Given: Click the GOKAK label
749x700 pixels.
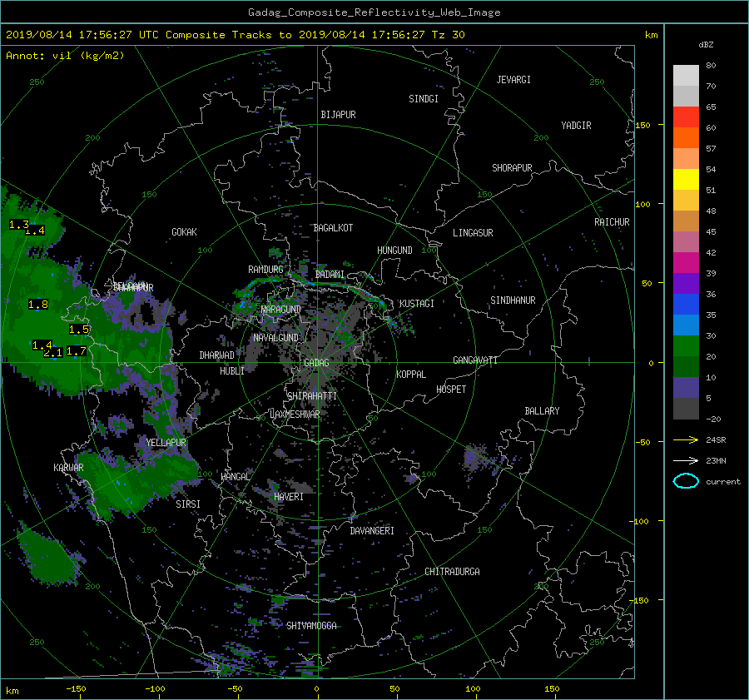Looking at the screenshot, I should [184, 231].
